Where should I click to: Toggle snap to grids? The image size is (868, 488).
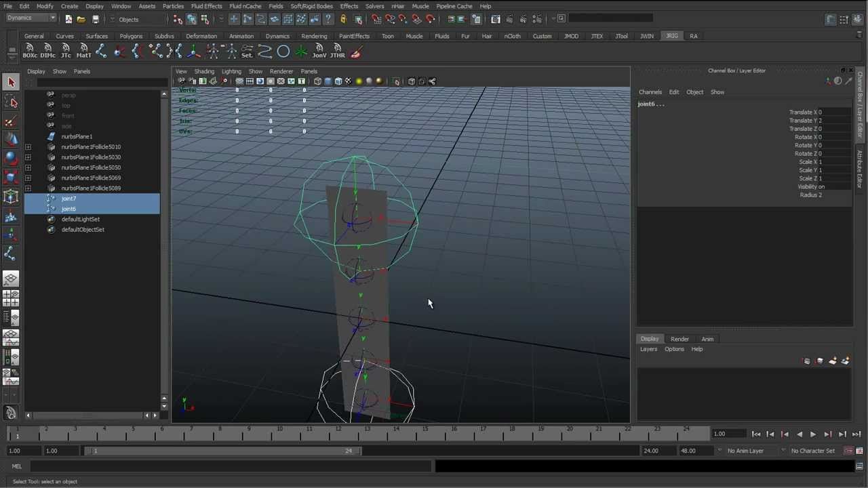tap(376, 19)
